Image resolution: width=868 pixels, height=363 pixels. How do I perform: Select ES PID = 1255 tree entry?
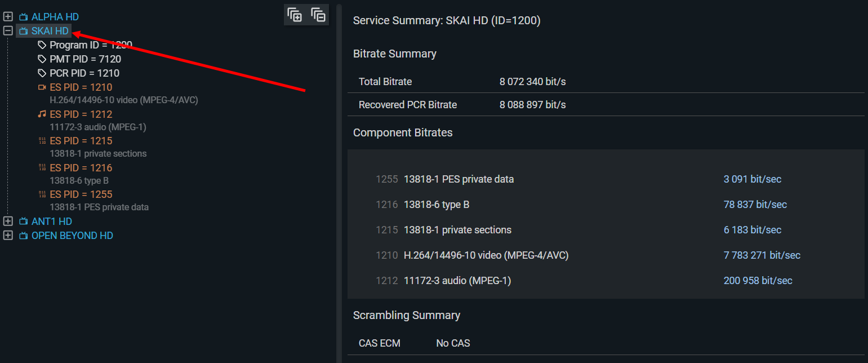click(81, 194)
